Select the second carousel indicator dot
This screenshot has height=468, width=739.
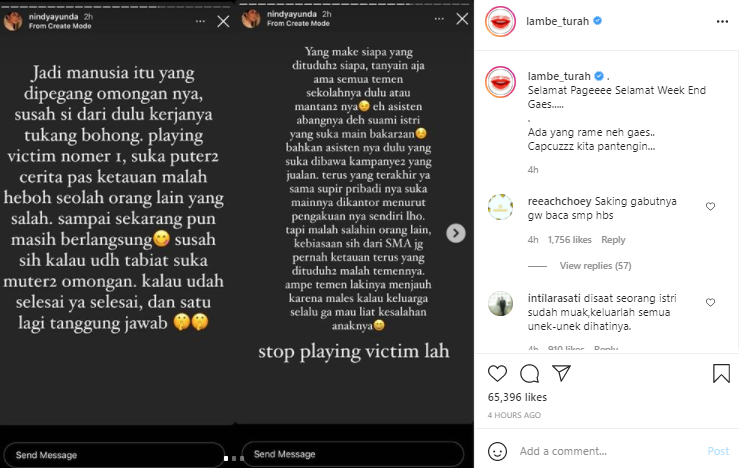point(234,458)
